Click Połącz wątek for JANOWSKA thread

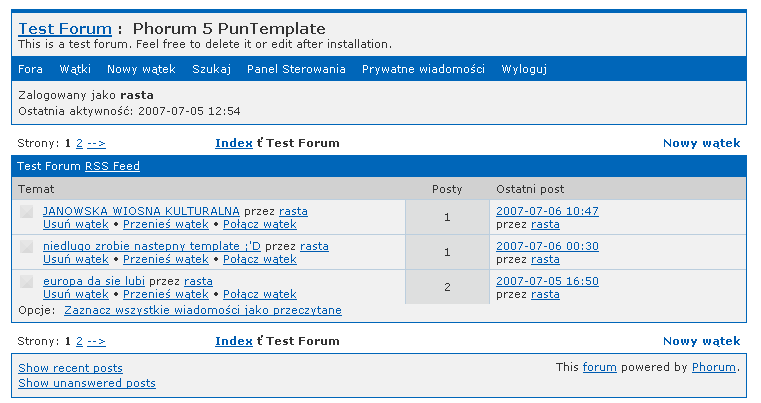coord(260,224)
